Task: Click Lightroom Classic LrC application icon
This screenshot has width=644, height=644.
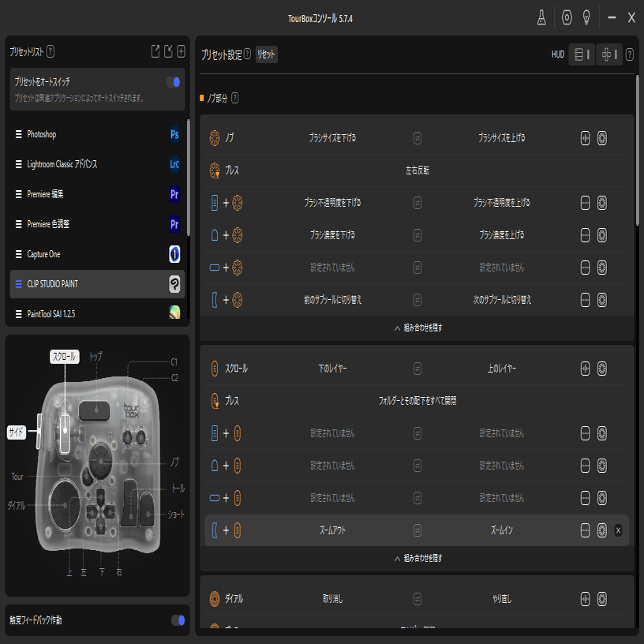Action: coord(174,164)
